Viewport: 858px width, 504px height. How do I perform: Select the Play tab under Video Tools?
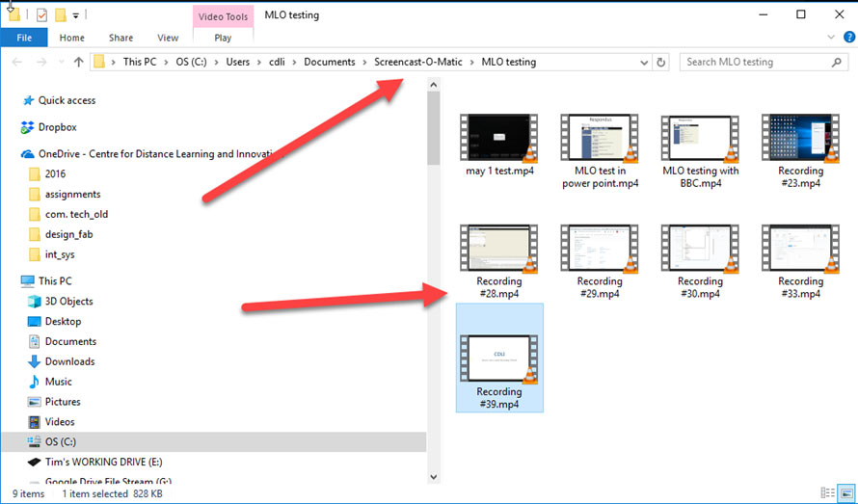coord(223,38)
